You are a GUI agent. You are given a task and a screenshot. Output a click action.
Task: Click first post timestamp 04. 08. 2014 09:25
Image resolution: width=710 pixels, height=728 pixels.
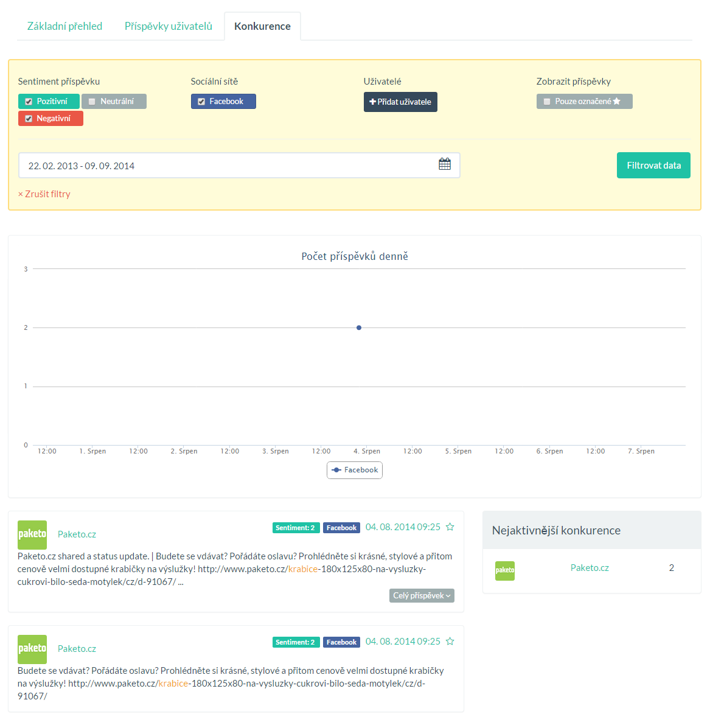pyautogui.click(x=403, y=527)
